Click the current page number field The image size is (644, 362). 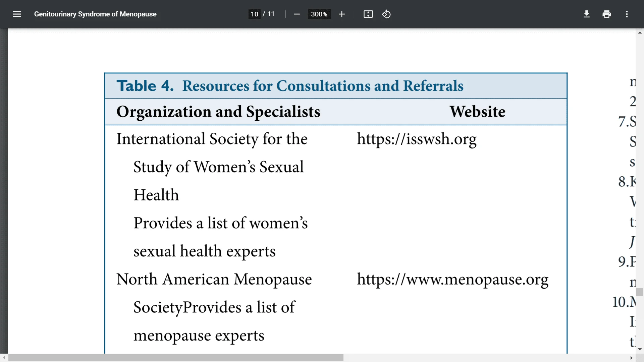click(x=254, y=14)
